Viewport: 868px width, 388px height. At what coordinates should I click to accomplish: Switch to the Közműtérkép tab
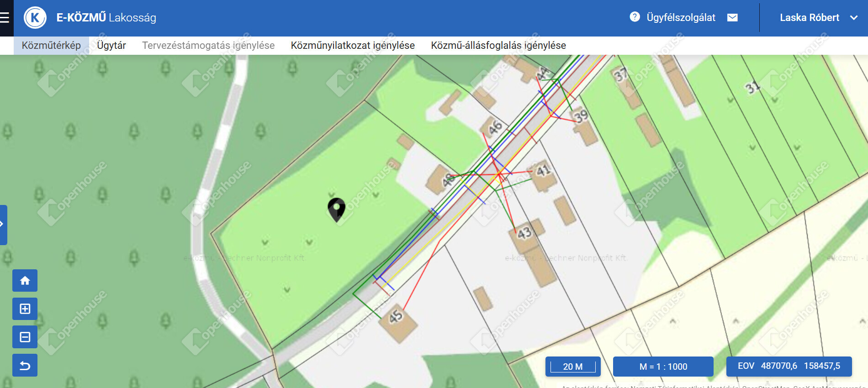[51, 46]
